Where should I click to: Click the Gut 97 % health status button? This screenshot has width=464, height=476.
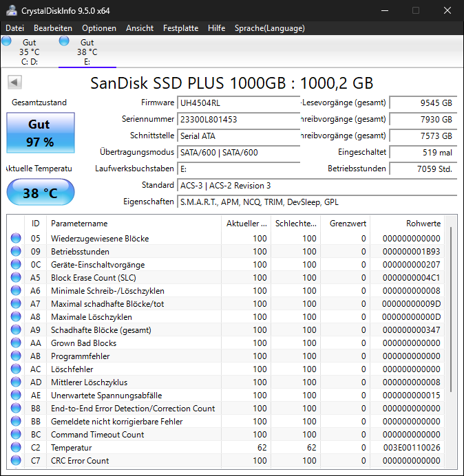[x=40, y=133]
